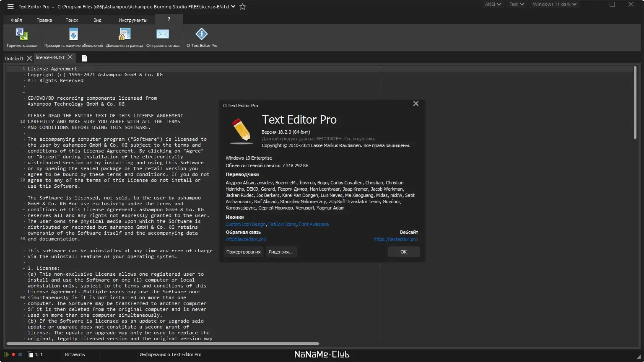Click the 'License Agreement' first line
The width and height of the screenshot is (644, 362).
point(52,69)
